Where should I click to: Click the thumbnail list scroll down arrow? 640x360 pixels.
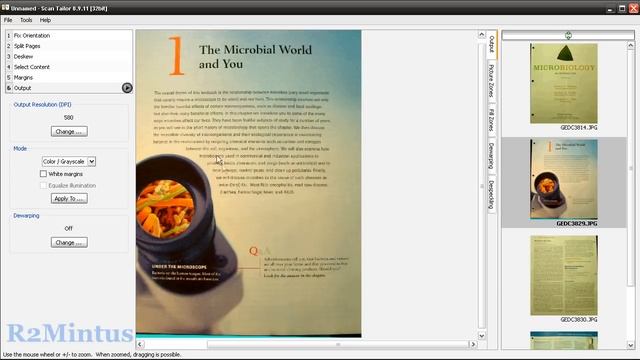click(x=631, y=345)
